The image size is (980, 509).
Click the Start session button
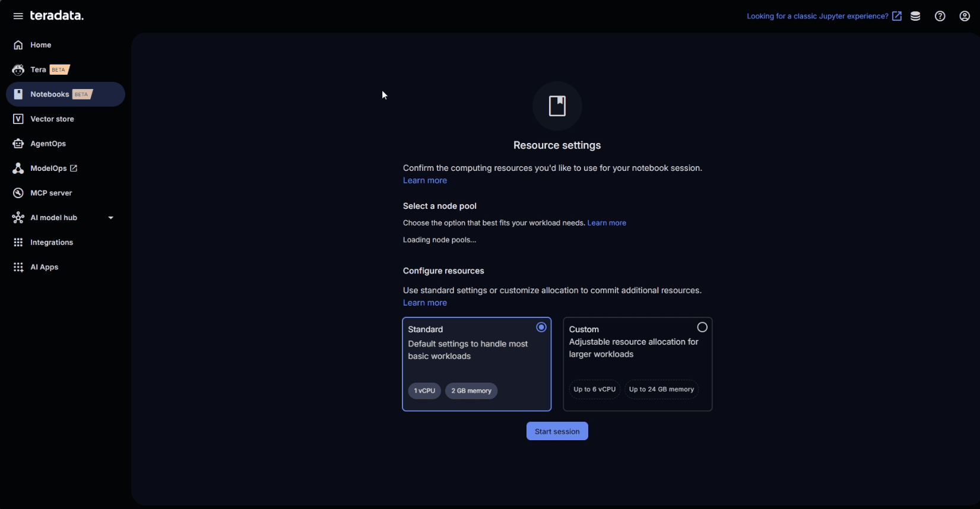557,431
